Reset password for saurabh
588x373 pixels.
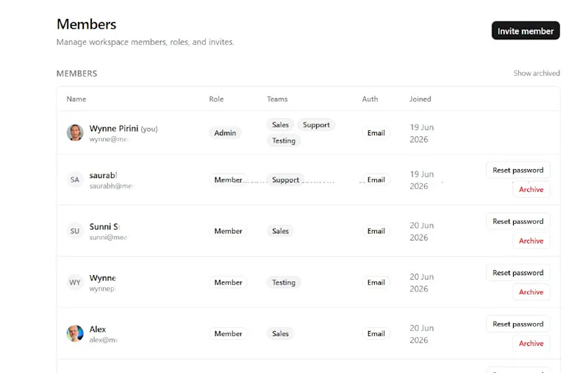tap(518, 171)
